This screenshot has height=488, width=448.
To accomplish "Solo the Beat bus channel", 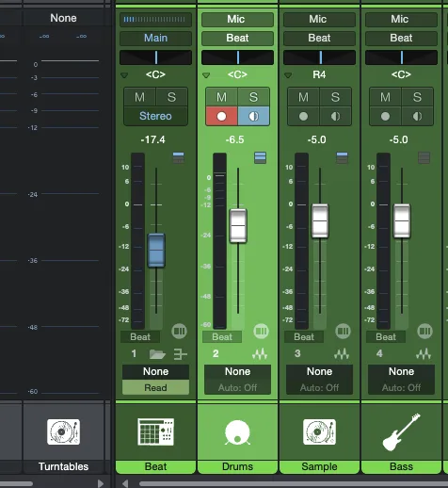I will point(171,97).
